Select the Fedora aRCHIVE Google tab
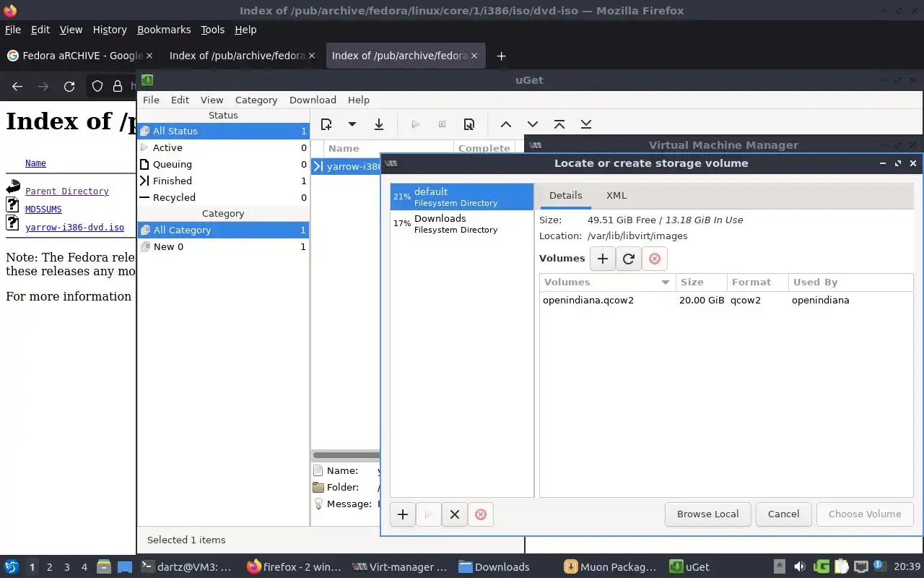Image resolution: width=924 pixels, height=578 pixels. [80, 56]
